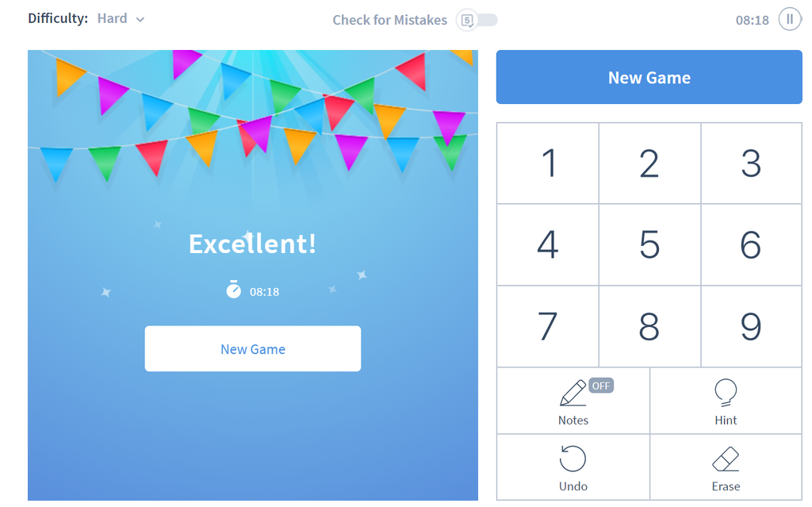Open the Difficulty dropdown

point(121,18)
